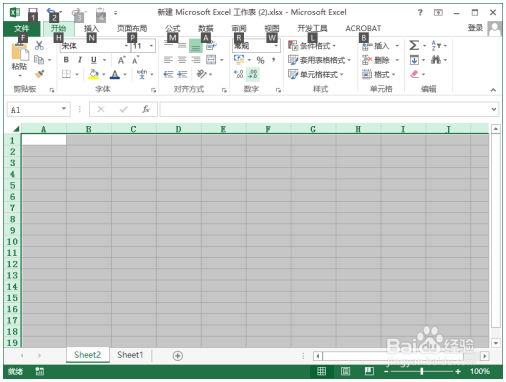The height and width of the screenshot is (382, 506).
Task: Select the Format Painter brush
Action: coord(40,74)
